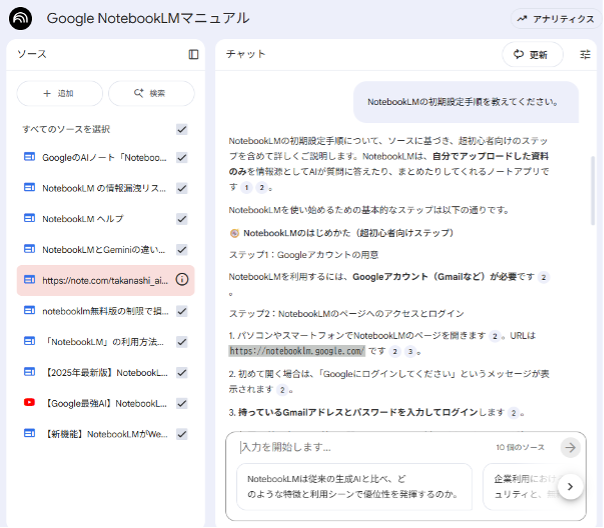Click the 検索 search sources button
This screenshot has height=528, width=604.
coord(151,93)
